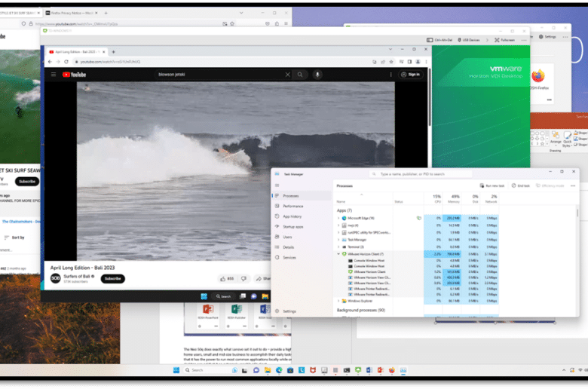
Task: Bookmark page with Chrome star icon
Action: point(391,62)
